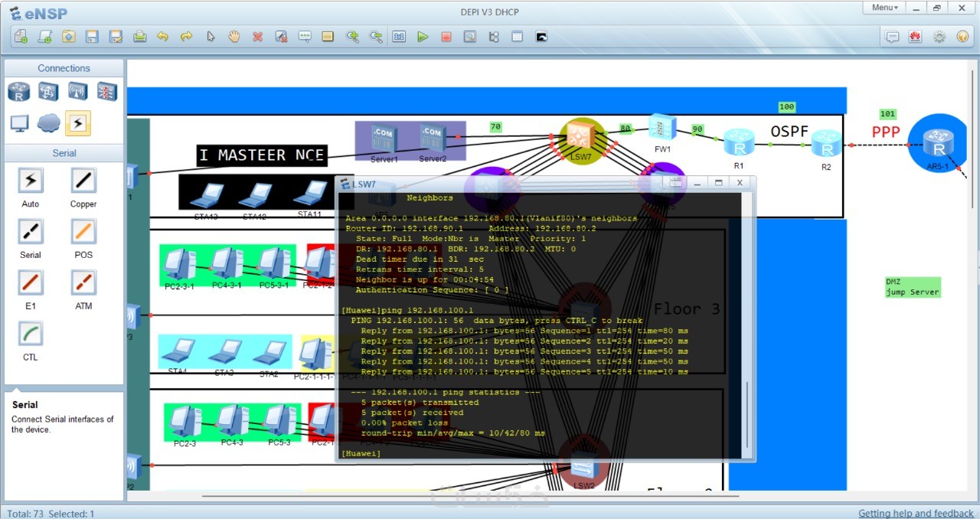
Task: Toggle the grid display
Action: coord(518,36)
